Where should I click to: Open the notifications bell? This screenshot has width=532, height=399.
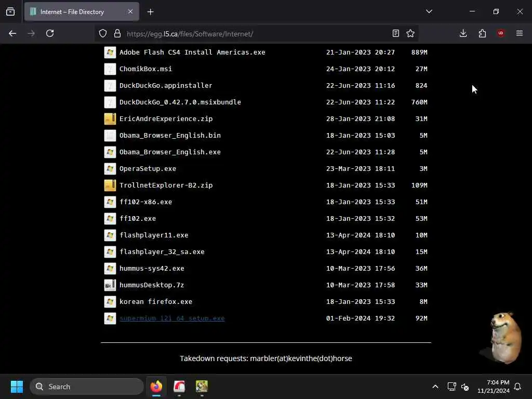click(517, 387)
